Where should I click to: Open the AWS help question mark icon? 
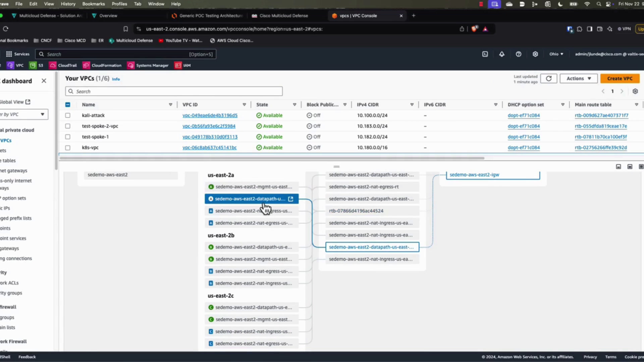coord(519,54)
